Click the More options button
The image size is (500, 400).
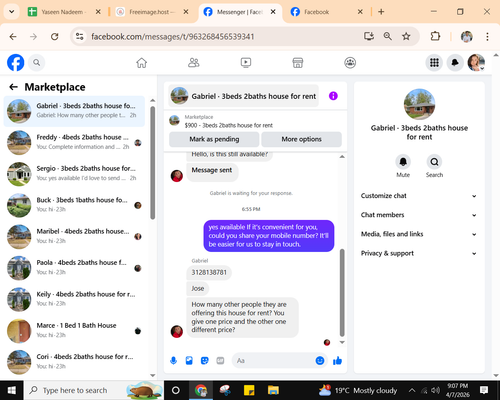point(301,139)
